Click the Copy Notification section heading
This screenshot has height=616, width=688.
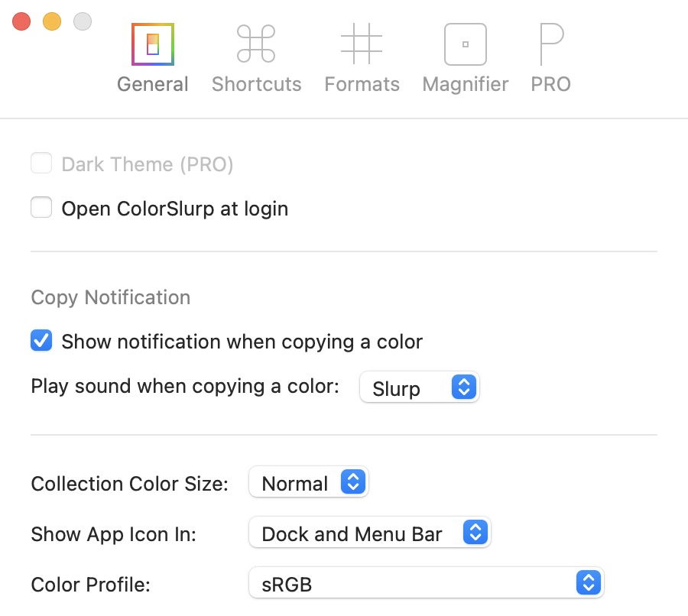point(111,297)
